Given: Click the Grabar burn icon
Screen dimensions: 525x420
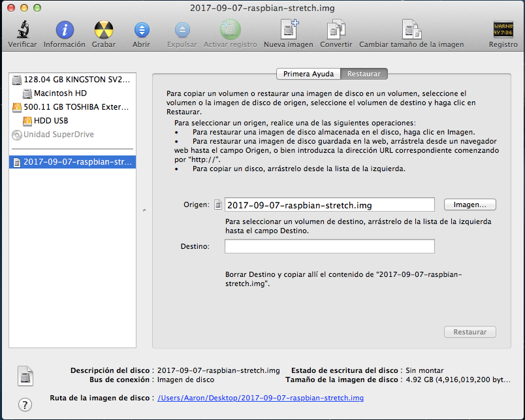Looking at the screenshot, I should 103,30.
